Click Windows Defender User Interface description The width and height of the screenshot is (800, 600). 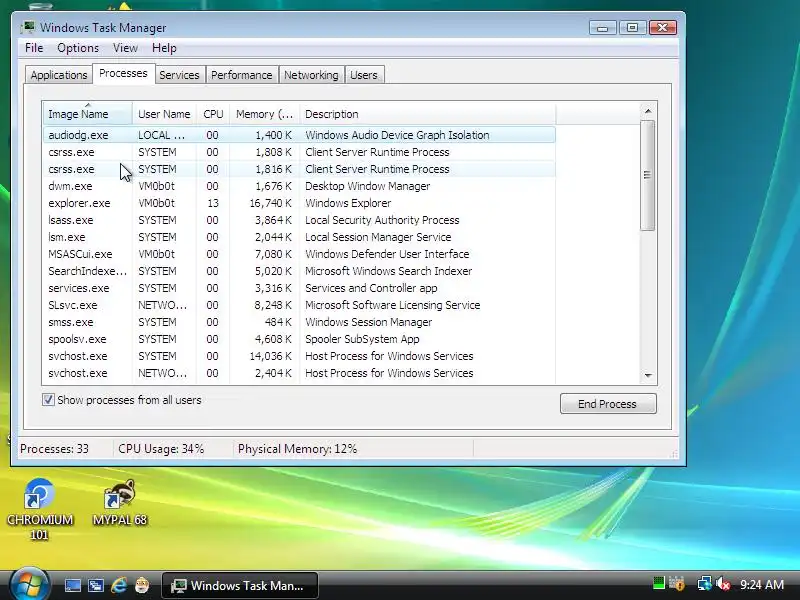coord(387,254)
